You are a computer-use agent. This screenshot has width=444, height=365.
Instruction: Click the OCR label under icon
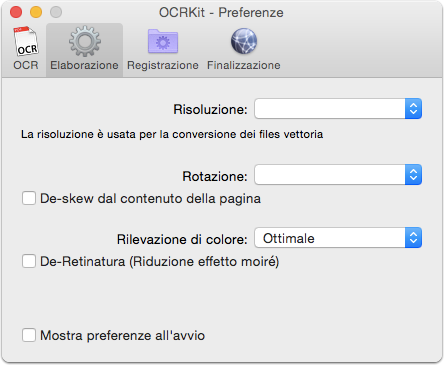(26, 65)
